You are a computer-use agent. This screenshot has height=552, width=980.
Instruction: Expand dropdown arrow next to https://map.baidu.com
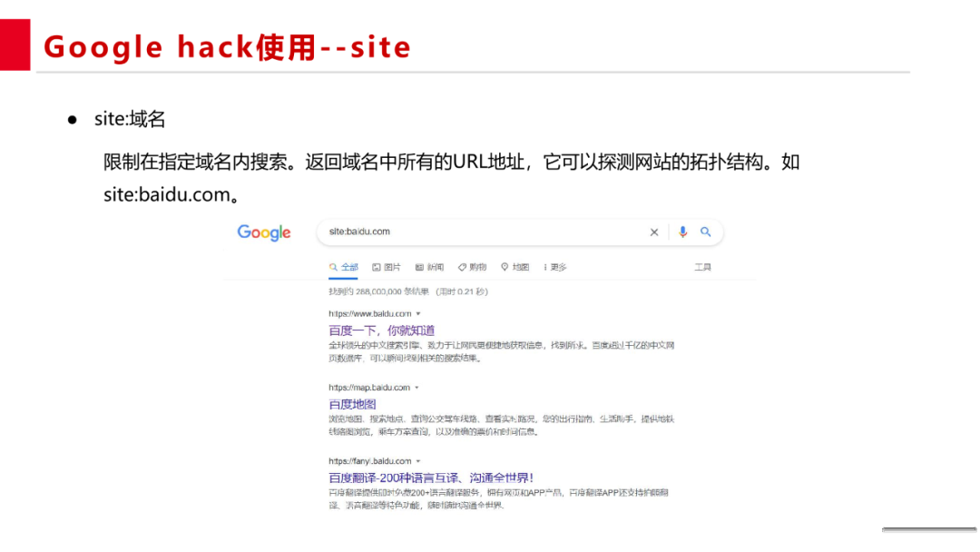tap(416, 388)
